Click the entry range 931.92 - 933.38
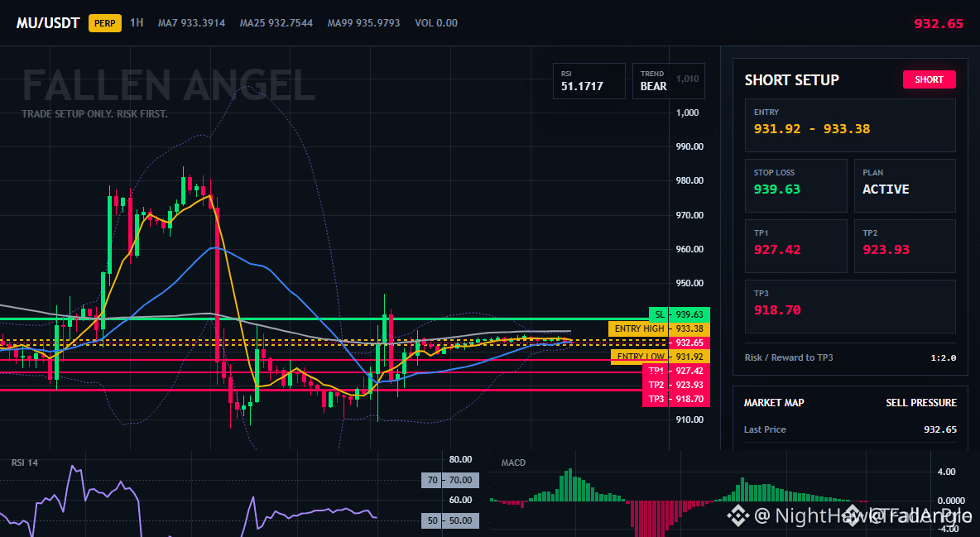Image resolution: width=980 pixels, height=537 pixels. click(x=812, y=129)
